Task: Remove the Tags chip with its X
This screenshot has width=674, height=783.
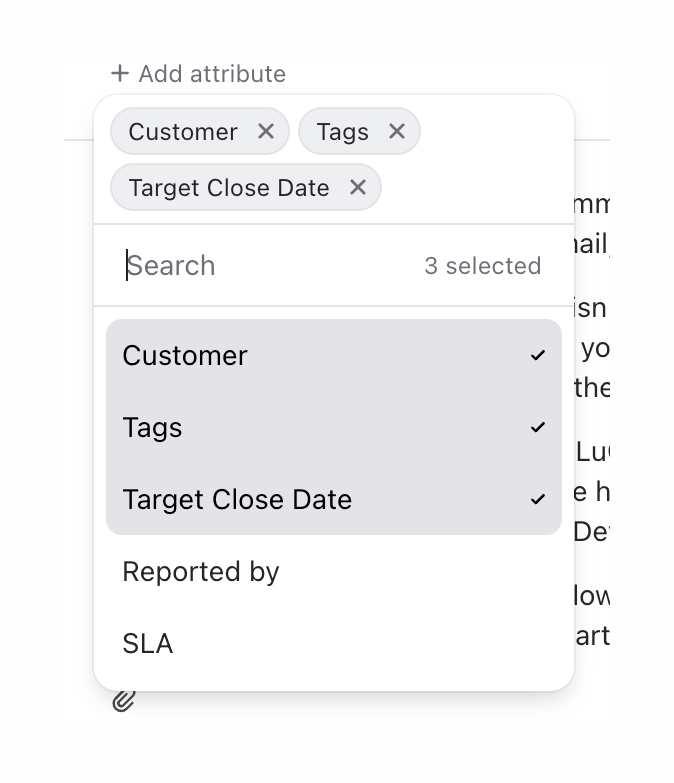Action: [x=397, y=131]
